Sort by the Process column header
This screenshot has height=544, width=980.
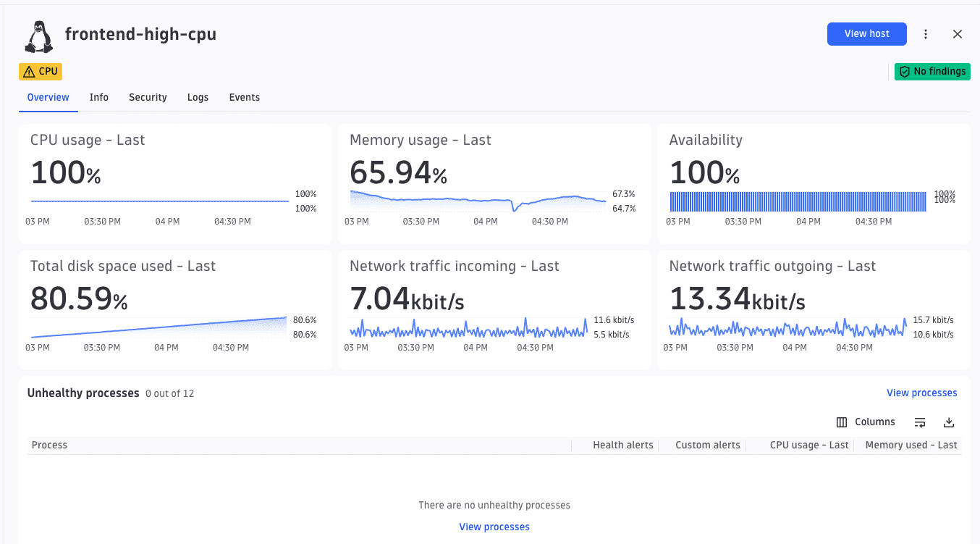(x=50, y=445)
